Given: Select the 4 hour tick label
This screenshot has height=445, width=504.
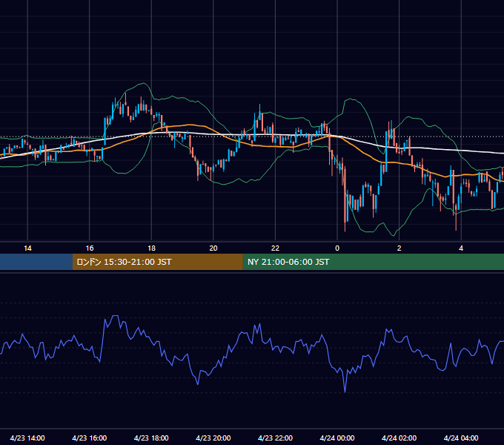Looking at the screenshot, I should coord(461,248).
